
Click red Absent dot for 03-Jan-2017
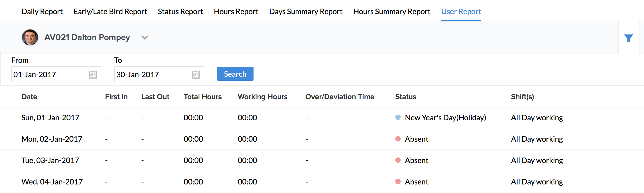[x=398, y=160]
